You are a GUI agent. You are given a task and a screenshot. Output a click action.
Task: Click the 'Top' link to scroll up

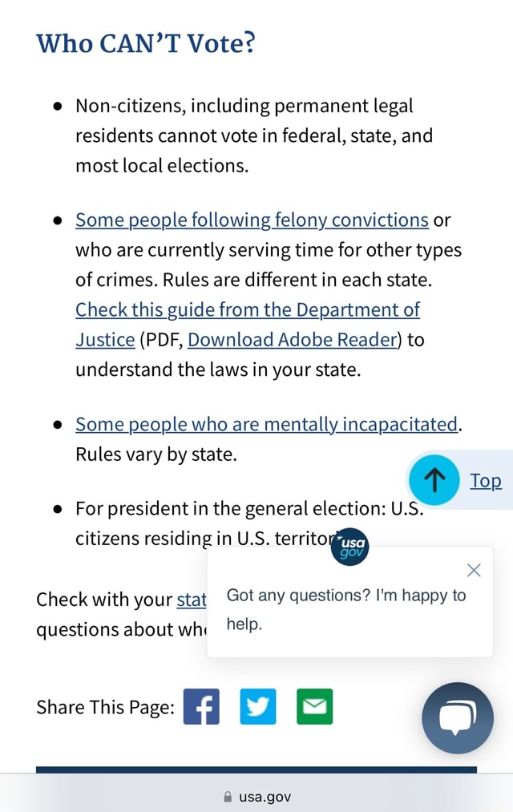(x=485, y=480)
